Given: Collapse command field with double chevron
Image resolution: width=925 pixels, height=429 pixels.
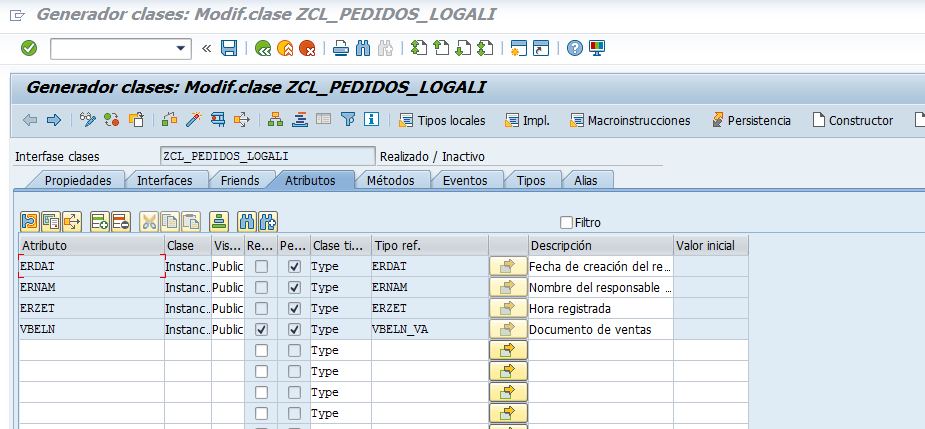Looking at the screenshot, I should [206, 48].
